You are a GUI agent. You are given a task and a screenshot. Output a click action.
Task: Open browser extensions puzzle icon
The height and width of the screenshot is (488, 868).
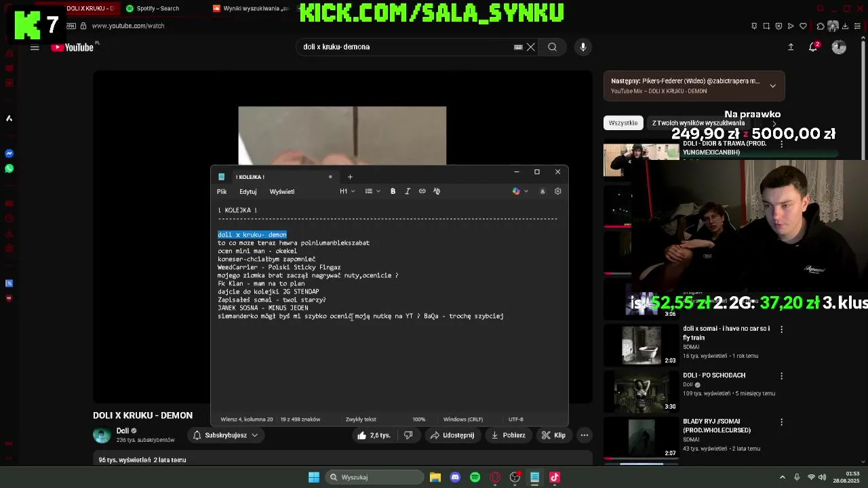coord(821,26)
